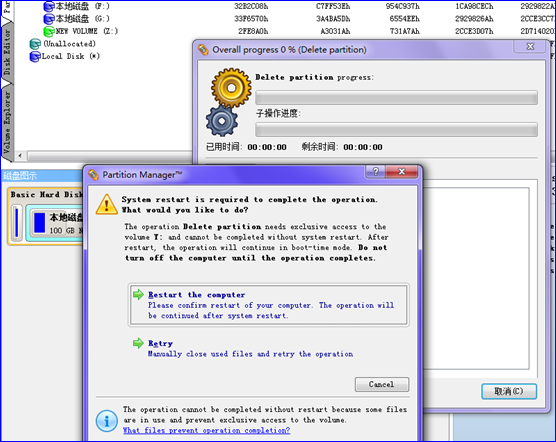
Task: Switch to the Disk Editor side tab
Action: pyautogui.click(x=7, y=52)
